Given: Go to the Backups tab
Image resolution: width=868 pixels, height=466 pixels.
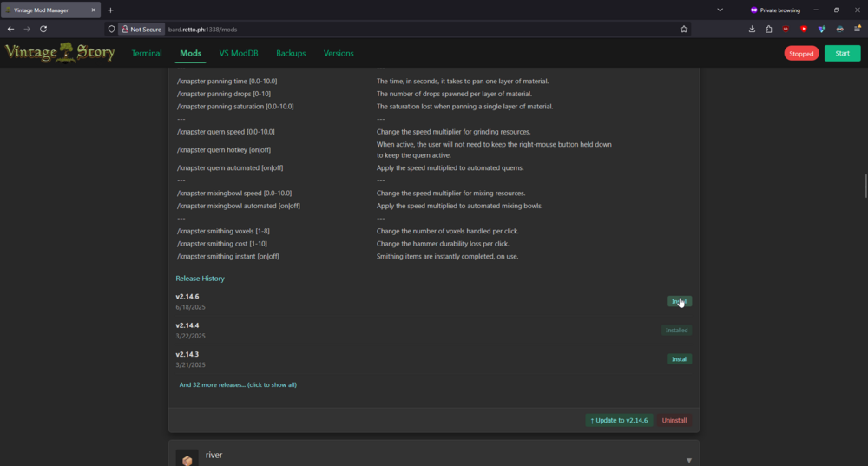Looking at the screenshot, I should [291, 53].
